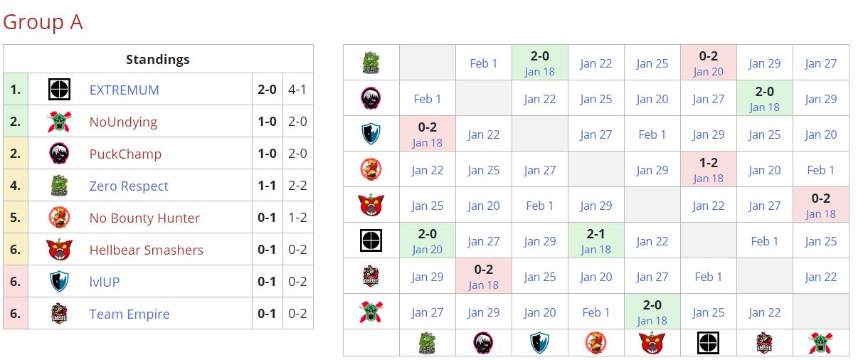
Task: Select Team Empire logo in crosstable's left column
Action: pyautogui.click(x=371, y=276)
